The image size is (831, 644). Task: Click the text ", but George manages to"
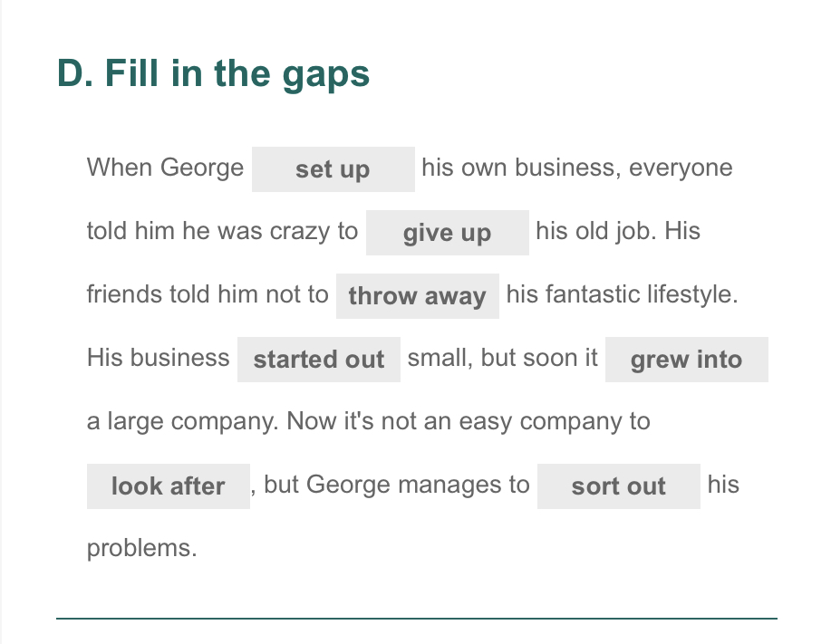coord(392,485)
